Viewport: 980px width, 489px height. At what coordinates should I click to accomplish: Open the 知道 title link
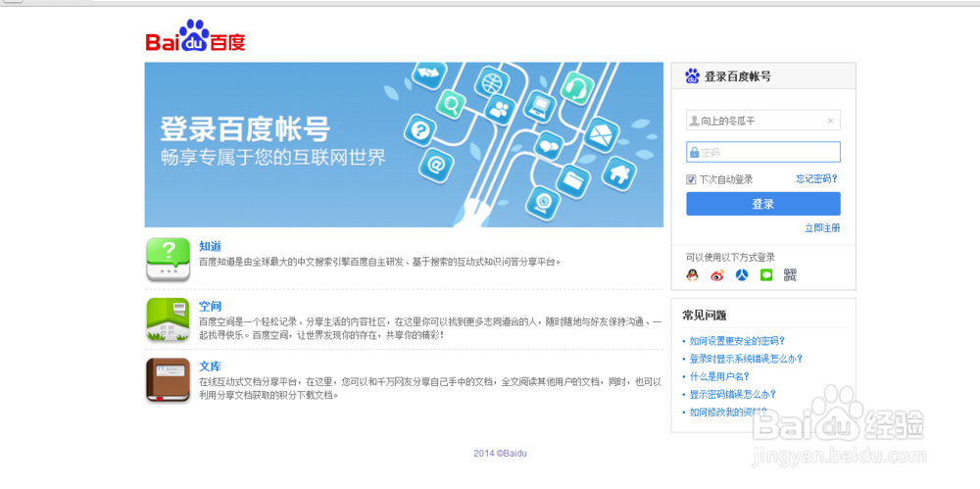click(x=210, y=246)
